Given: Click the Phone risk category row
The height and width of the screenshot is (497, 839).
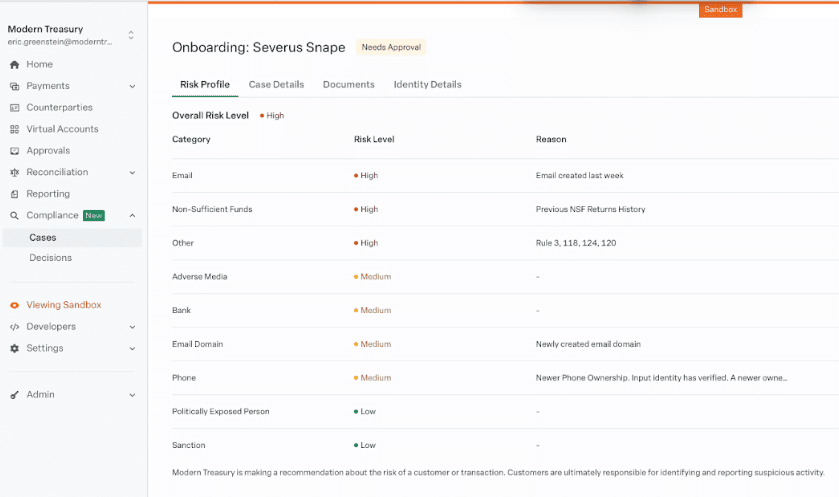Looking at the screenshot, I should 505,378.
